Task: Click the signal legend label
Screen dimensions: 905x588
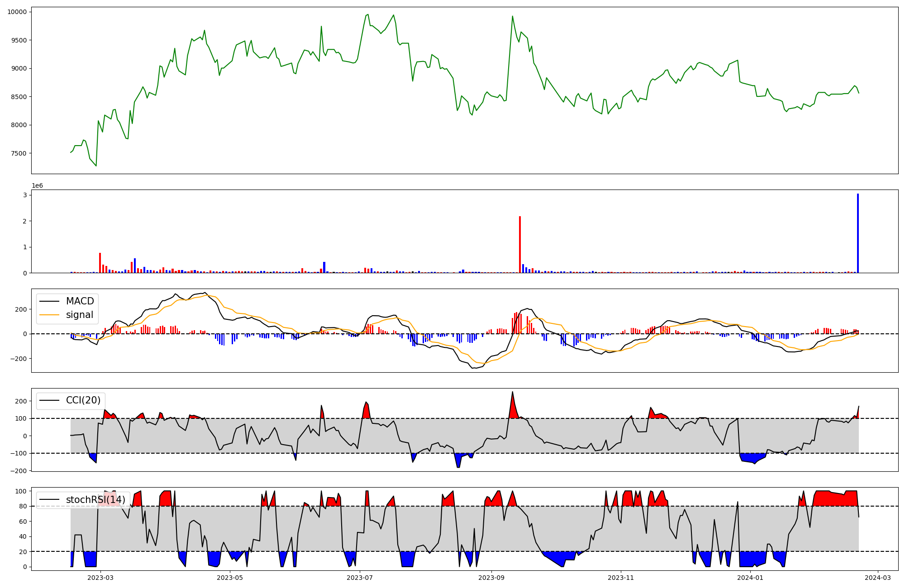Action: coord(80,315)
